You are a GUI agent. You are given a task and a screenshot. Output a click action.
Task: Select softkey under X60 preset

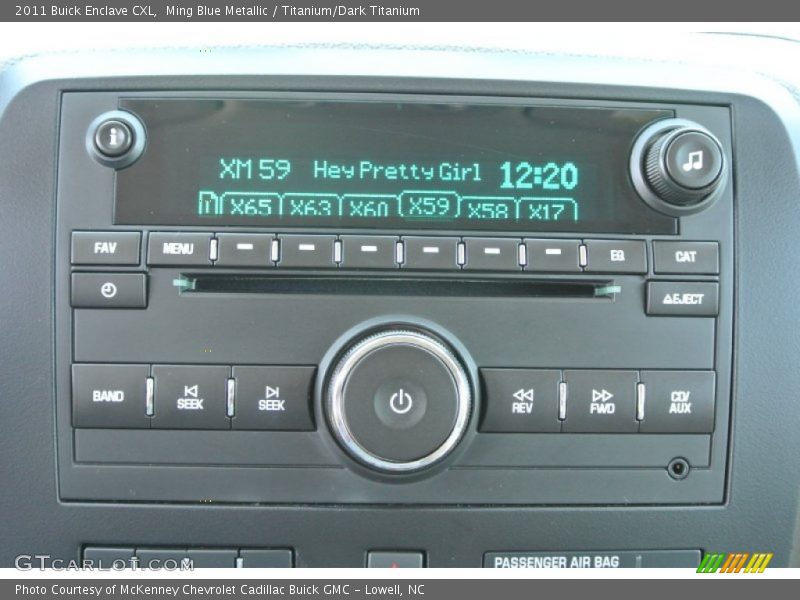click(x=368, y=252)
